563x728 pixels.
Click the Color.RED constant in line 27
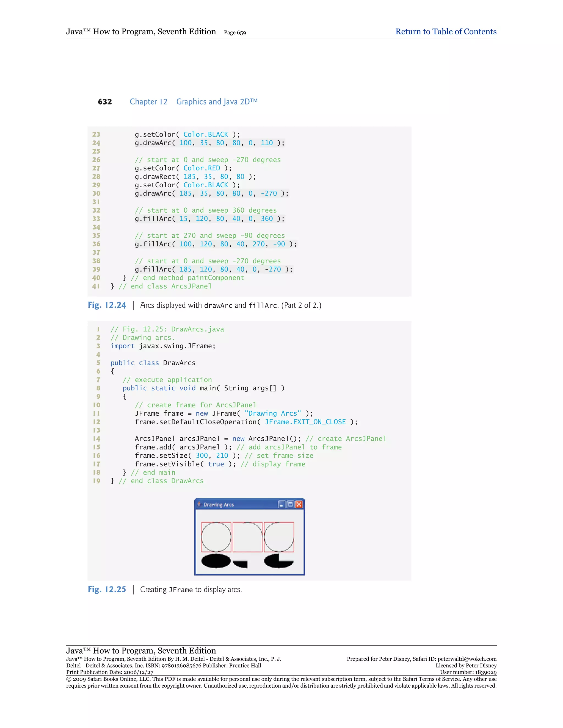[202, 168]
